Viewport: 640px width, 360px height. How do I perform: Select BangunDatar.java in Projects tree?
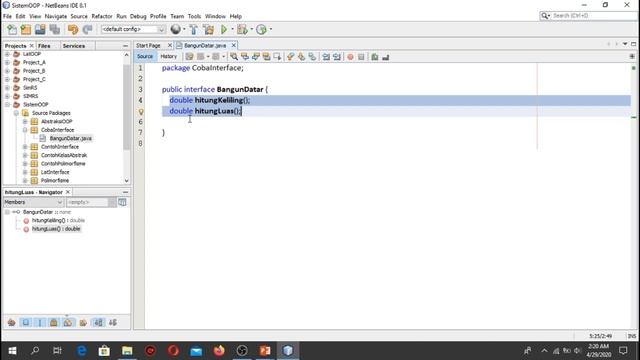click(x=71, y=138)
